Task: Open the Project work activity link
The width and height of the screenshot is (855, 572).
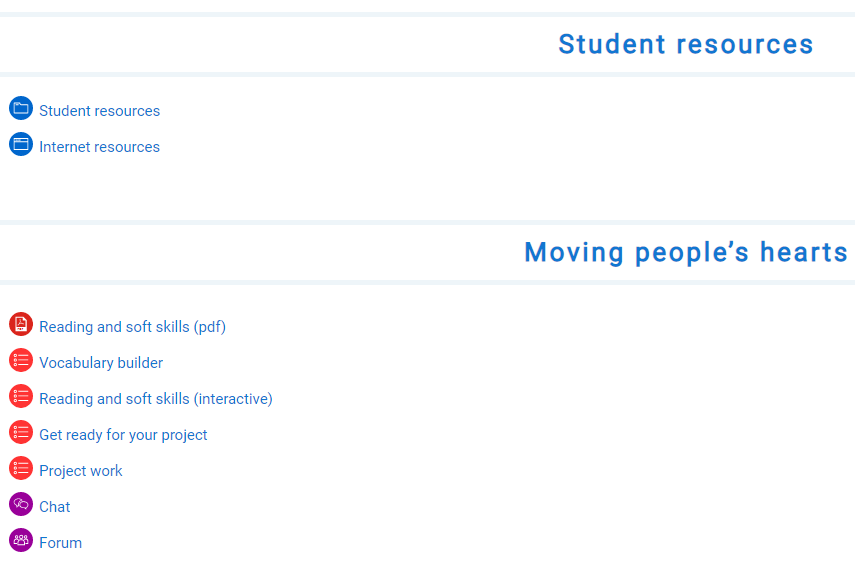Action: click(81, 471)
